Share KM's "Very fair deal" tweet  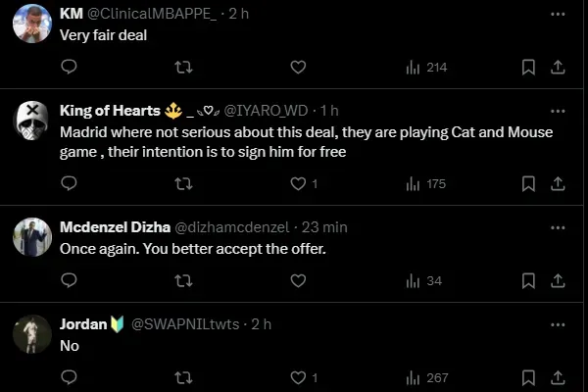[x=558, y=67]
